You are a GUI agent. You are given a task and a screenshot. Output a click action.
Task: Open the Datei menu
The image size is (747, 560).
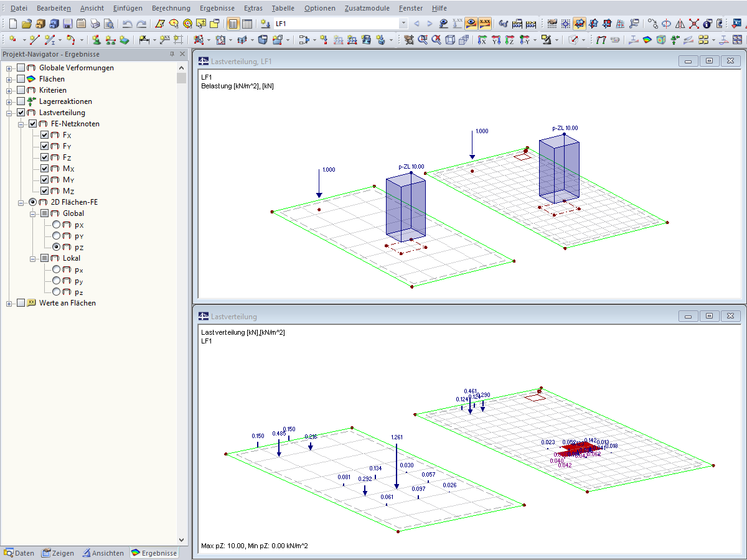click(19, 8)
